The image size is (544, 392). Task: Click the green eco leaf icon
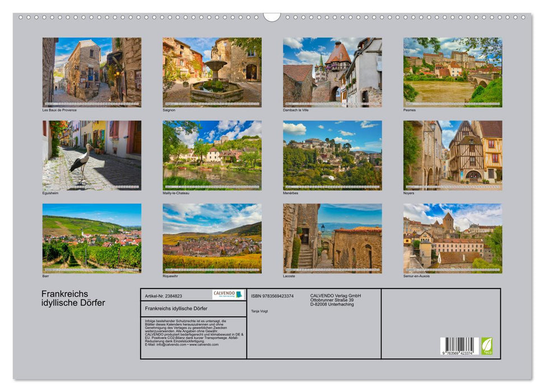pos(487,346)
